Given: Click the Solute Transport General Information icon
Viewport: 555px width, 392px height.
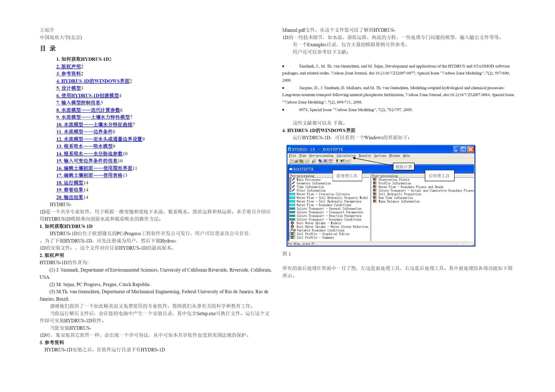Looking at the screenshot, I should click(292, 209).
